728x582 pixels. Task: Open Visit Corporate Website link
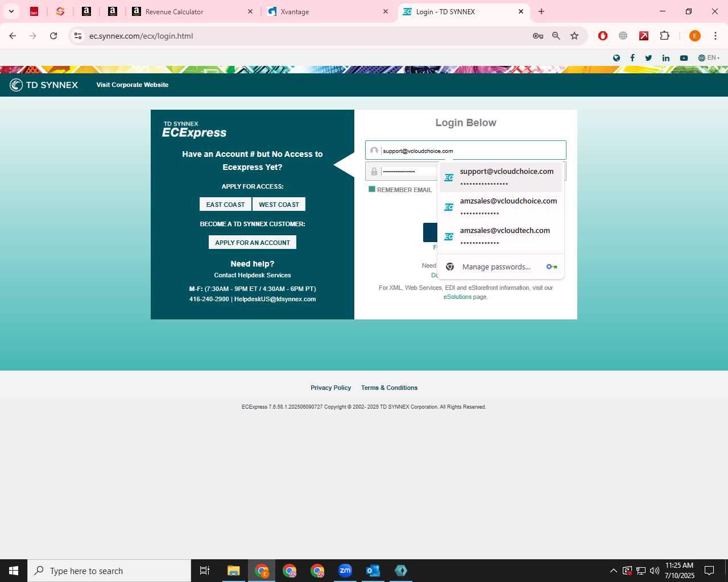coord(133,85)
